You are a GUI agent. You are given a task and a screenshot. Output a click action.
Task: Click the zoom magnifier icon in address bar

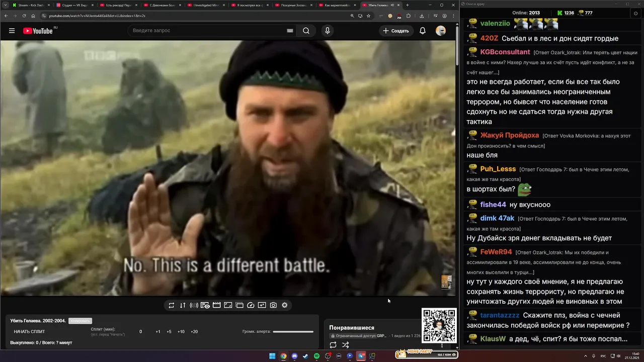(x=352, y=16)
